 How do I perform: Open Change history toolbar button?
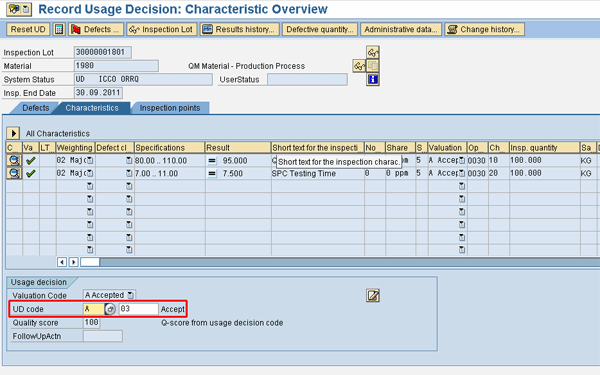(x=484, y=29)
